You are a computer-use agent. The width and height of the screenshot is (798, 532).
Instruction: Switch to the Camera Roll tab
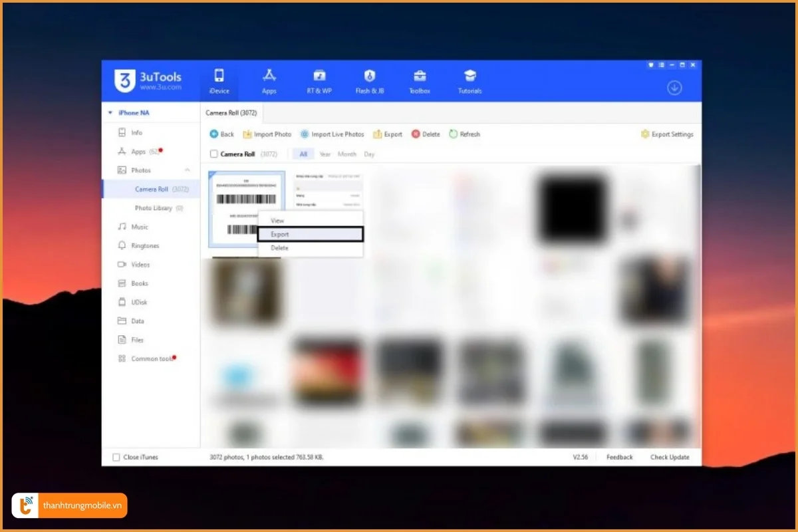point(231,113)
